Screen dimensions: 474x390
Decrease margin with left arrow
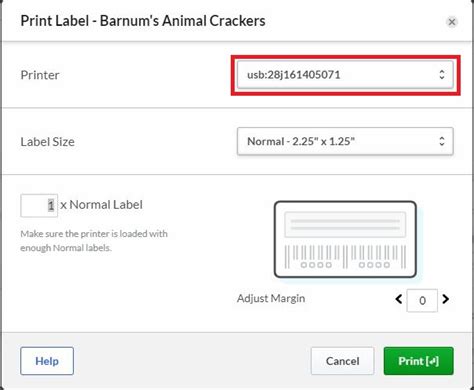[399, 299]
